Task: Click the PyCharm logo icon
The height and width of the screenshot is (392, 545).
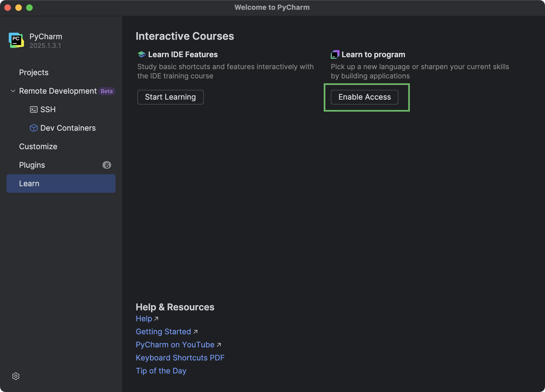Action: click(x=16, y=40)
